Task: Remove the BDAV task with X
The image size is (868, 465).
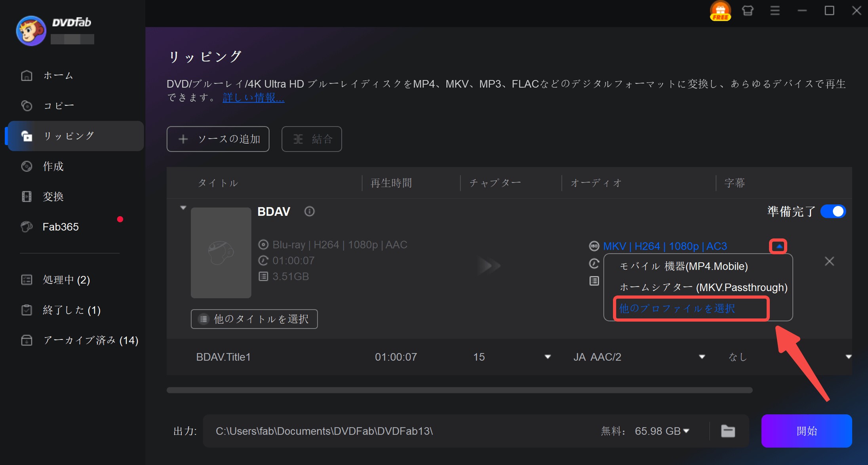Action: click(829, 261)
